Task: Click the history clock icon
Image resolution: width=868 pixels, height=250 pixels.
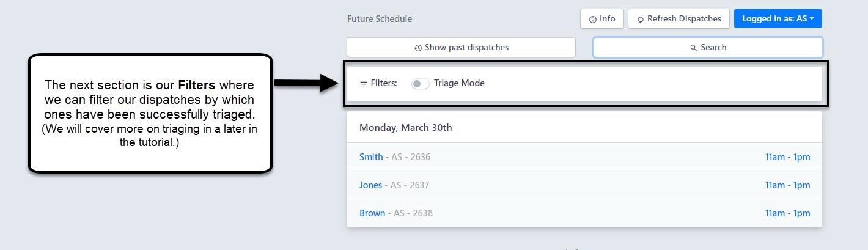Action: point(418,48)
